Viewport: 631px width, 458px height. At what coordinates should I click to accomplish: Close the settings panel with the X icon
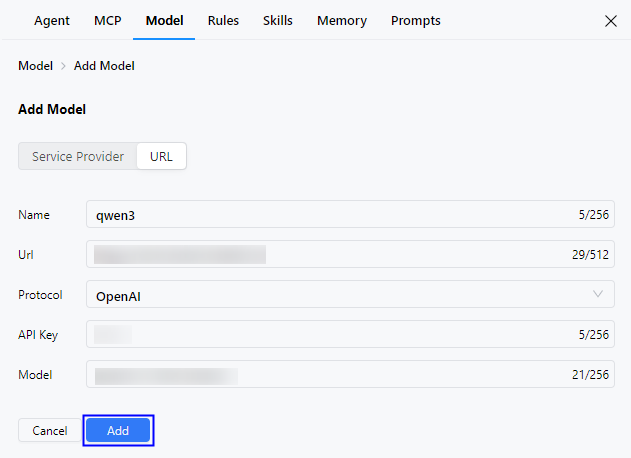tap(610, 21)
